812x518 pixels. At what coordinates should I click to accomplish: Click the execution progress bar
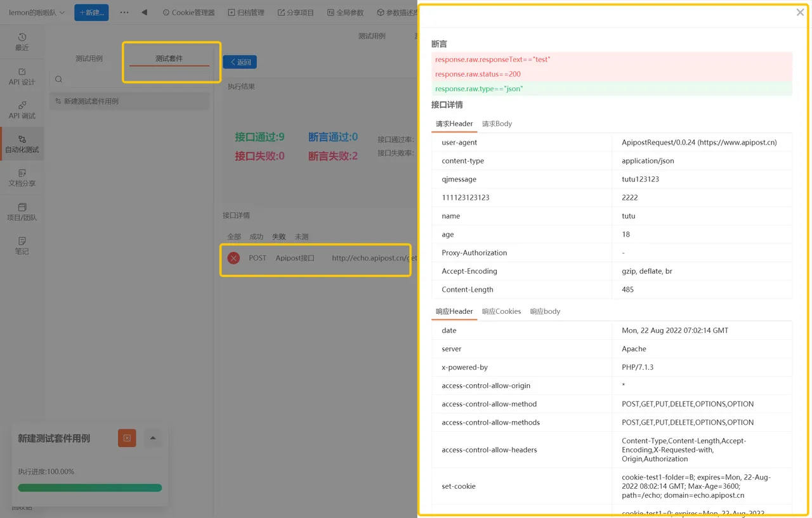click(x=90, y=488)
